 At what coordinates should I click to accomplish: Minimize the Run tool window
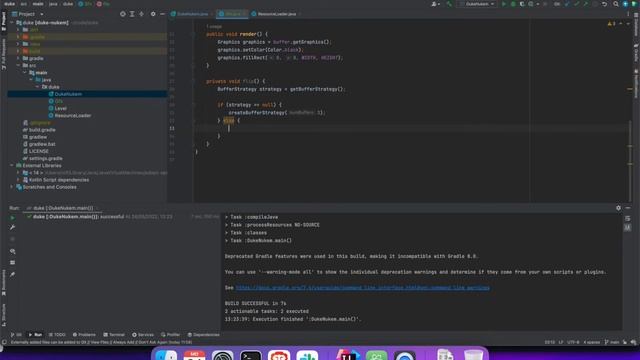point(628,208)
